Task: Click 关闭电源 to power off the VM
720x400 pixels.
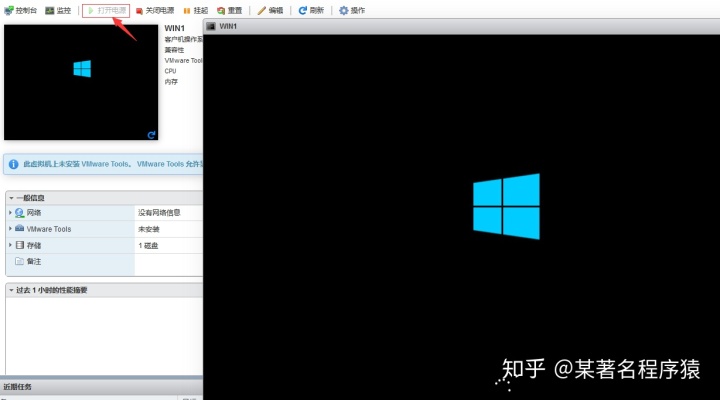Action: (x=155, y=11)
